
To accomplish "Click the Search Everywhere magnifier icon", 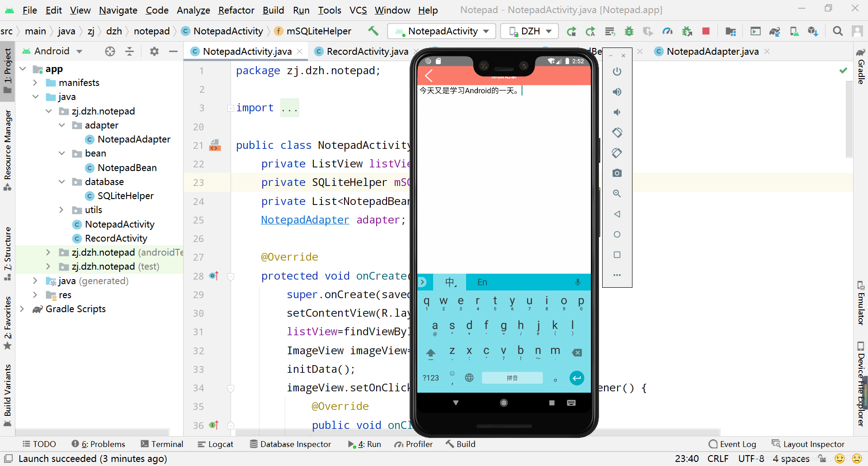I will (x=838, y=31).
